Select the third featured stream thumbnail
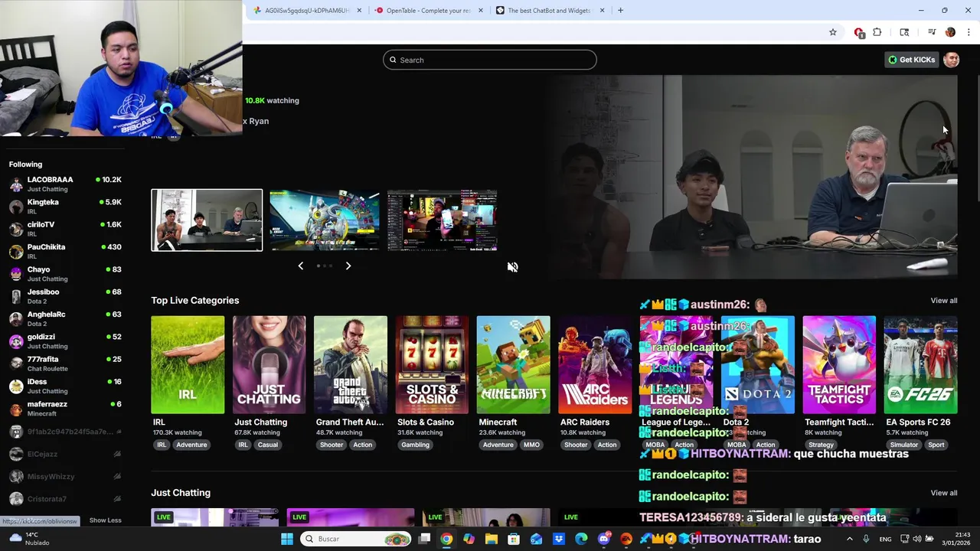The width and height of the screenshot is (980, 551). [x=443, y=220]
